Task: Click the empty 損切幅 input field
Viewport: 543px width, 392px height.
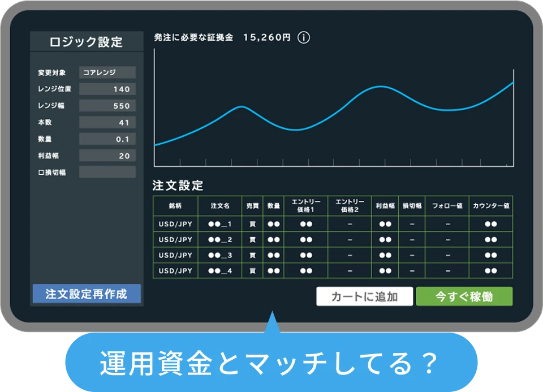Action: pyautogui.click(x=107, y=172)
